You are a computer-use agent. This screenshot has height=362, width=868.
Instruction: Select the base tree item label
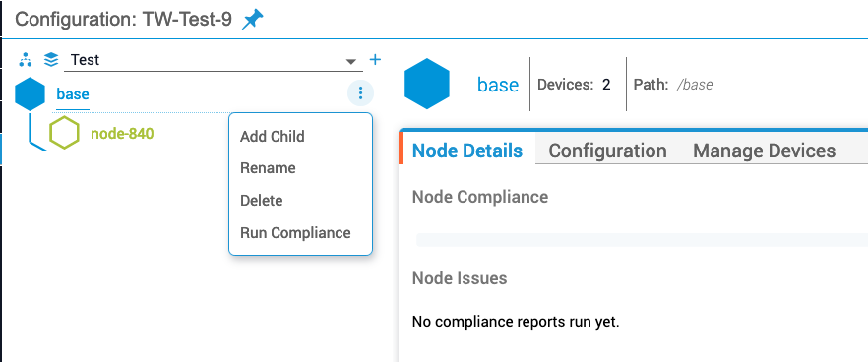point(73,94)
